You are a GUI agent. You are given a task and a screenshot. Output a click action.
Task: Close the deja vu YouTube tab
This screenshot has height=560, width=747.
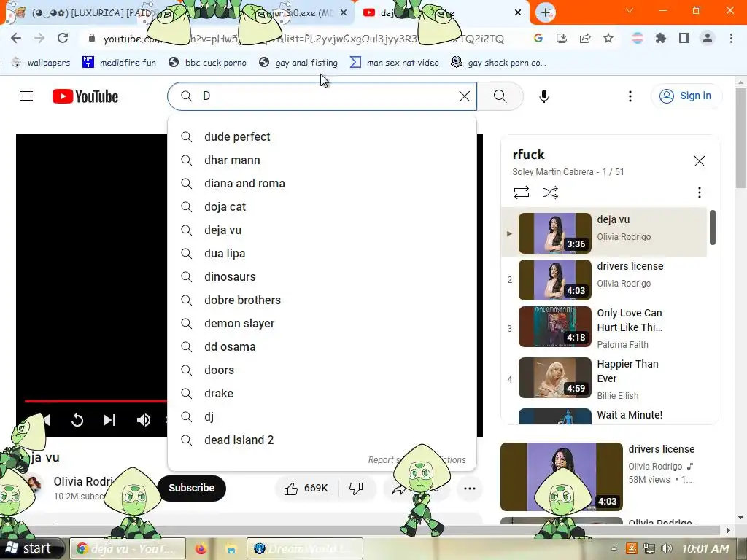click(518, 13)
